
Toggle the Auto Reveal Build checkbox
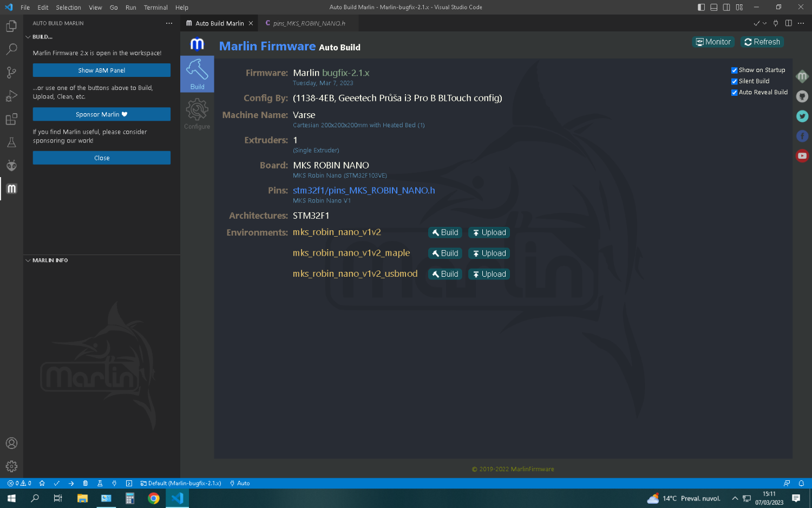(x=735, y=93)
